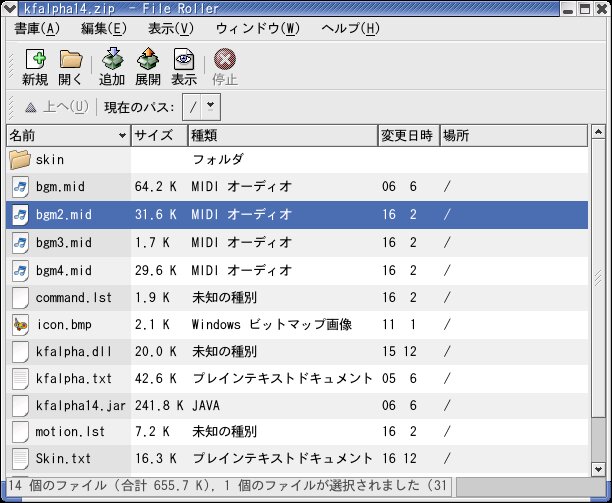Click the kfalpha.dll file icon
The height and width of the screenshot is (503, 612).
[x=20, y=352]
